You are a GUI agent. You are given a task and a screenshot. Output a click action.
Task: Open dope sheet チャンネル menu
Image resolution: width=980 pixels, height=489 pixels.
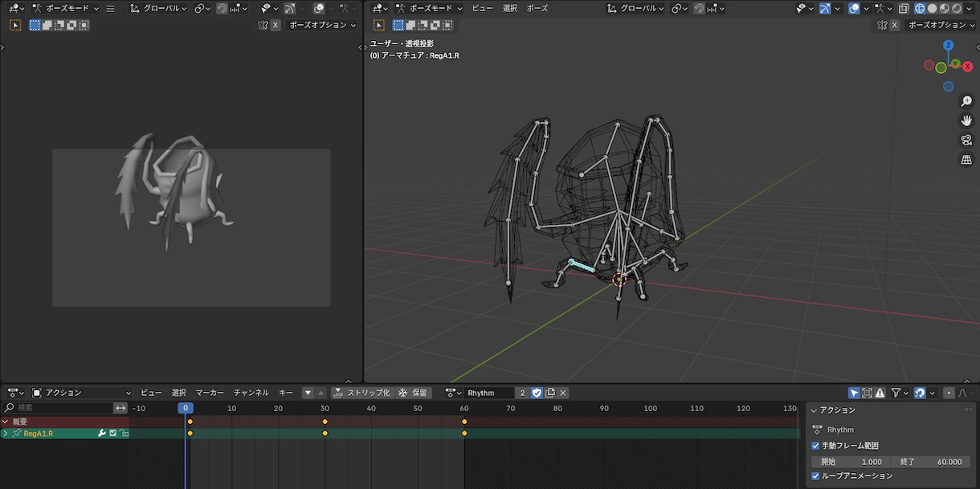[251, 393]
